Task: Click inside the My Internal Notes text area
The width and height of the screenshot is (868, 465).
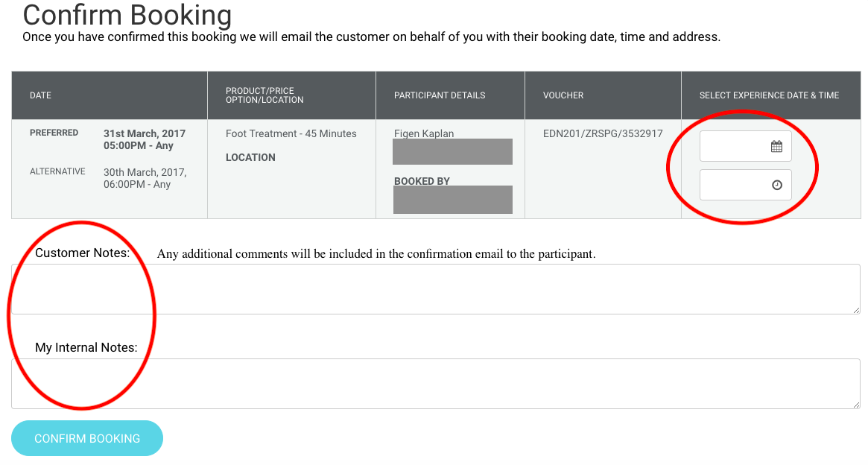Action: coord(434,383)
